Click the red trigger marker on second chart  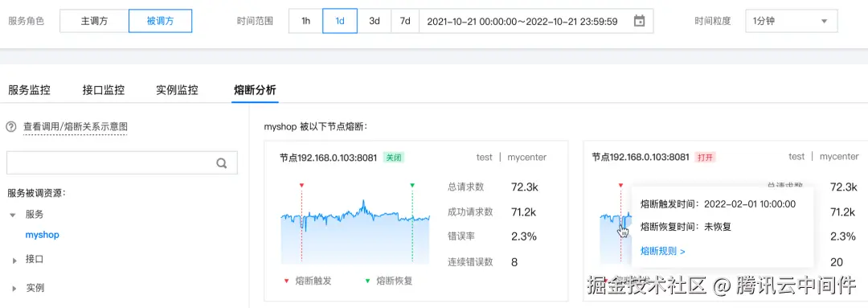pyautogui.click(x=620, y=185)
